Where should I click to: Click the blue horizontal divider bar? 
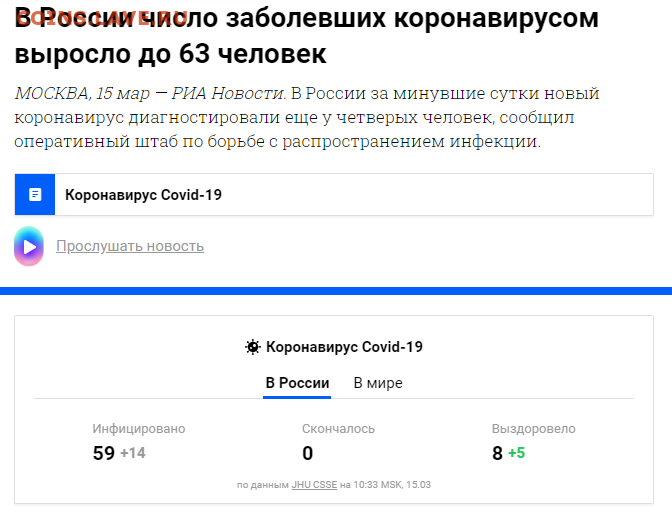(x=336, y=291)
